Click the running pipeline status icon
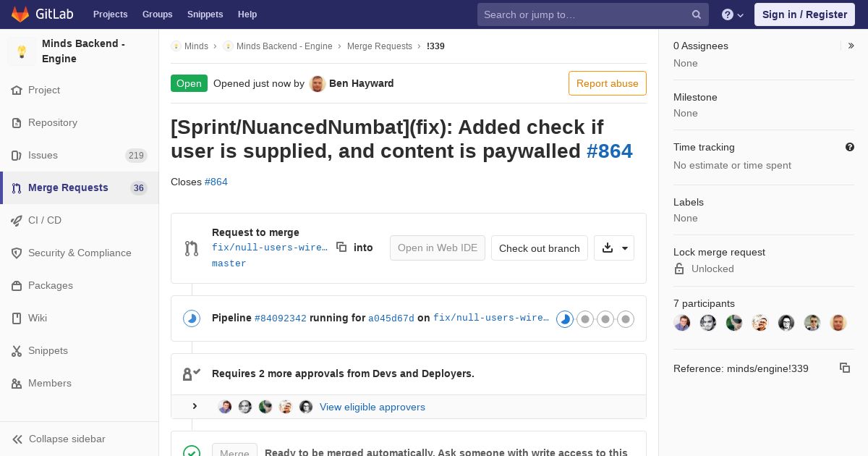 192,318
